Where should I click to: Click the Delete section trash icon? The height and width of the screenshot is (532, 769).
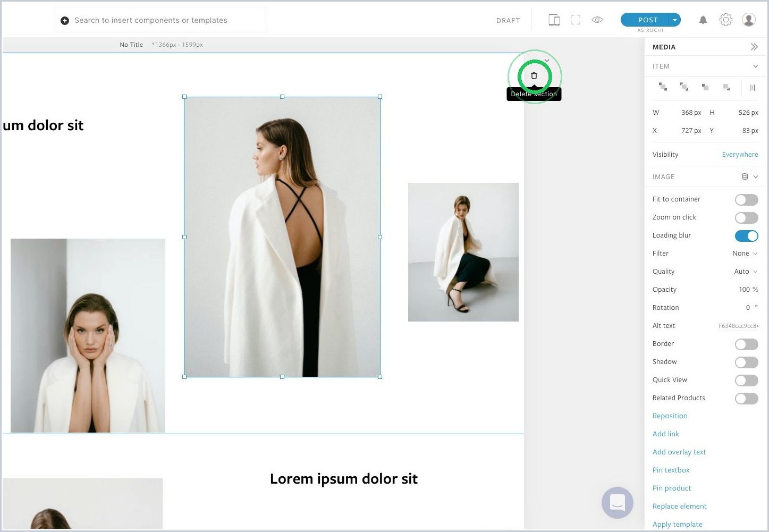[534, 76]
